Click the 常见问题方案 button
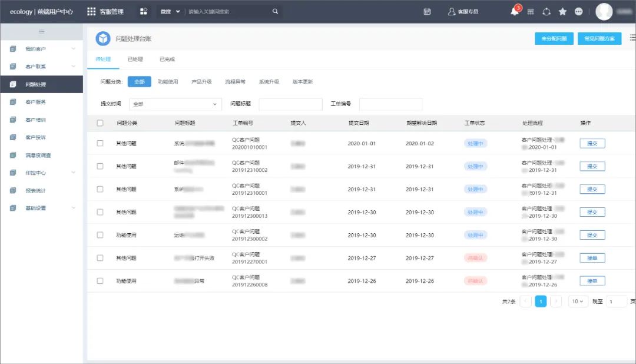Image resolution: width=636 pixels, height=364 pixels. (x=599, y=38)
